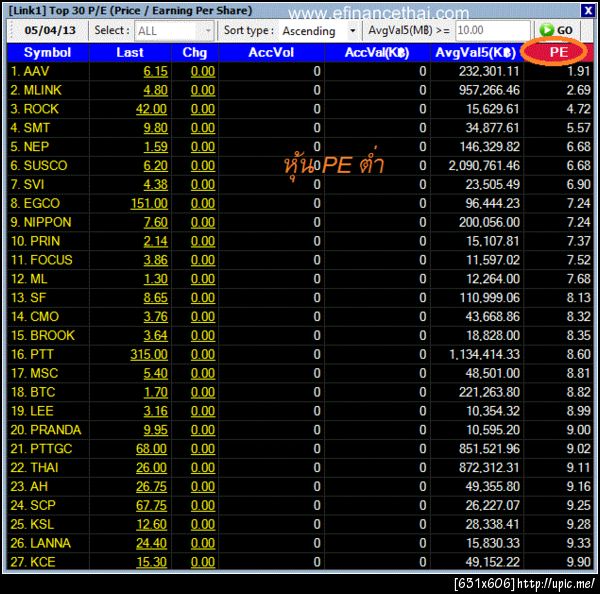Click the Chg 0.00 link for MLINK

click(x=203, y=90)
